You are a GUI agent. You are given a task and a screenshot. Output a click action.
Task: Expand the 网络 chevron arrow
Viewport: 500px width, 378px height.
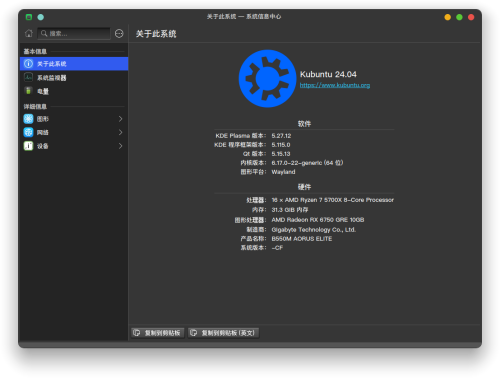pyautogui.click(x=121, y=132)
